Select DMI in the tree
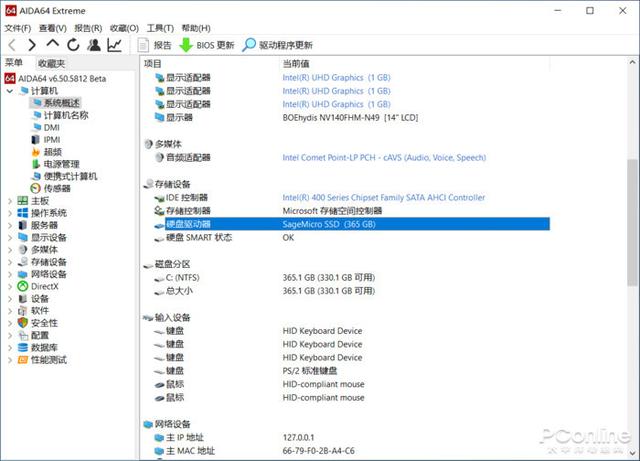The image size is (640, 461). point(46,127)
